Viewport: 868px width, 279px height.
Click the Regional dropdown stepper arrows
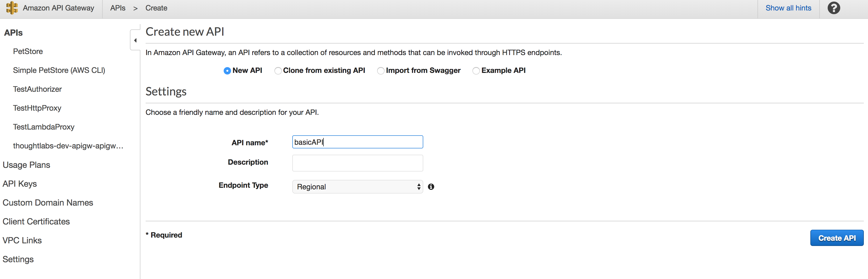(x=419, y=186)
